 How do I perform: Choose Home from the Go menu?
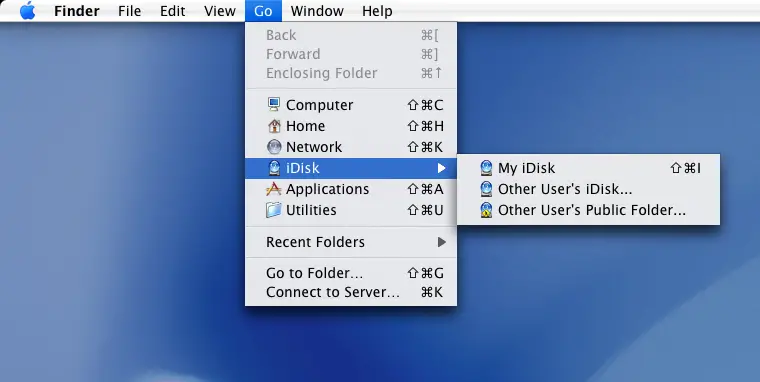coord(351,126)
